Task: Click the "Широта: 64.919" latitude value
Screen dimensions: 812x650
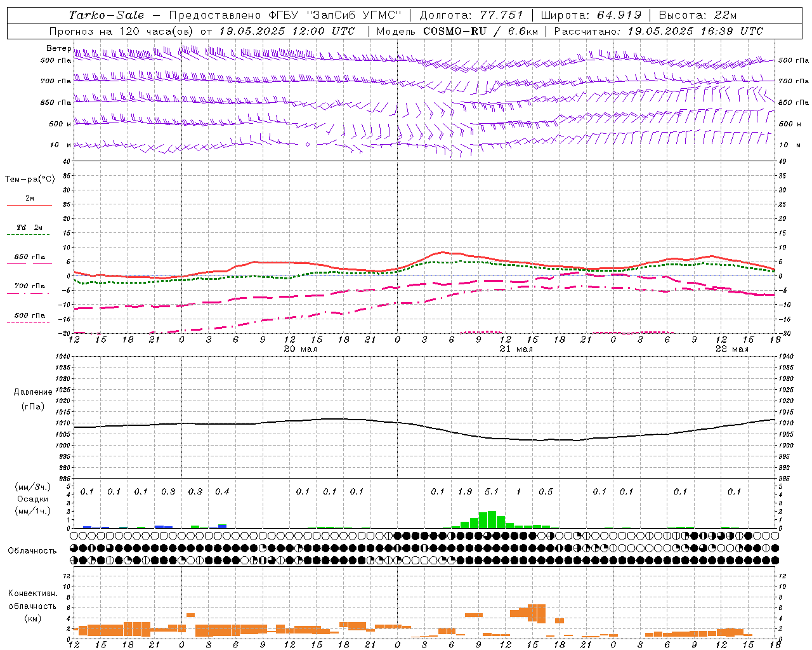Action: (591, 15)
